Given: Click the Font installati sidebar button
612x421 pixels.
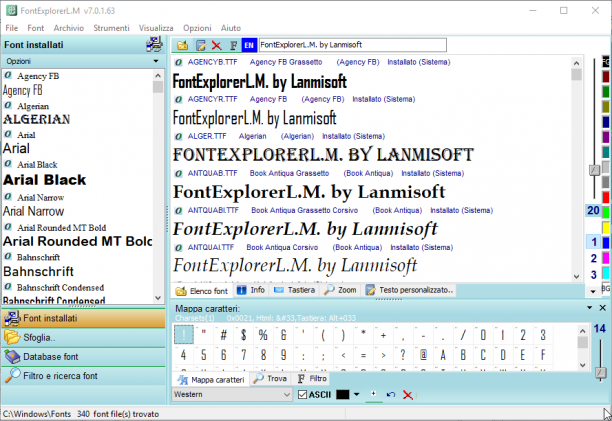Looking at the screenshot, I should [x=84, y=318].
